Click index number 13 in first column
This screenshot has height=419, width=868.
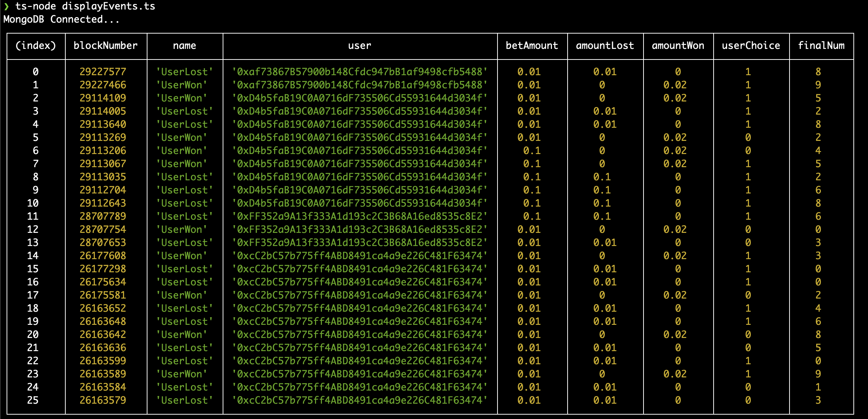point(33,243)
